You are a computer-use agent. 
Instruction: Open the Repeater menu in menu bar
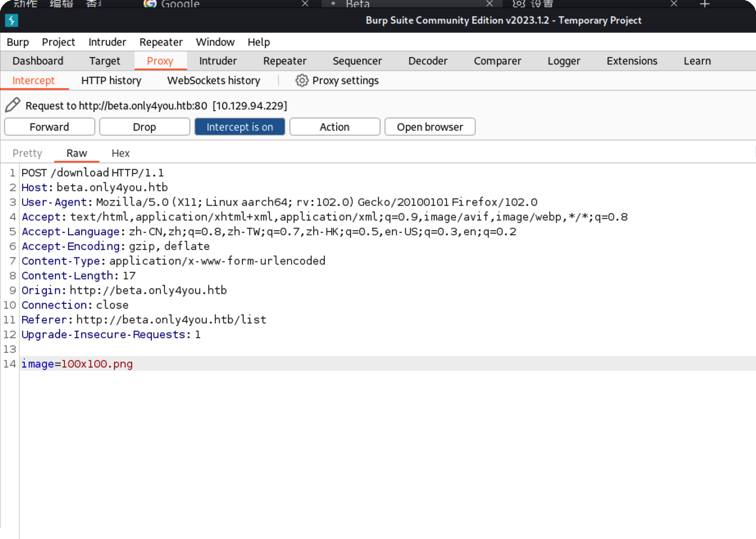[161, 42]
